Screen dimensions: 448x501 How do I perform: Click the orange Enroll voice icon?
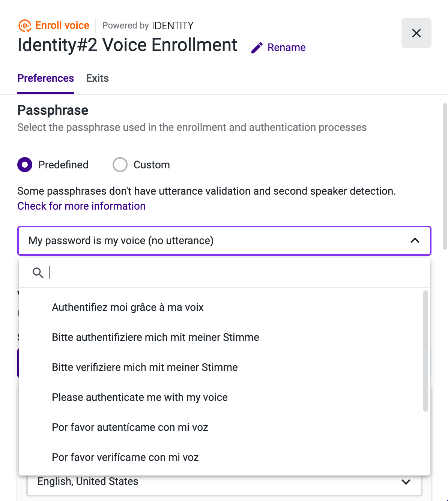[x=24, y=25]
